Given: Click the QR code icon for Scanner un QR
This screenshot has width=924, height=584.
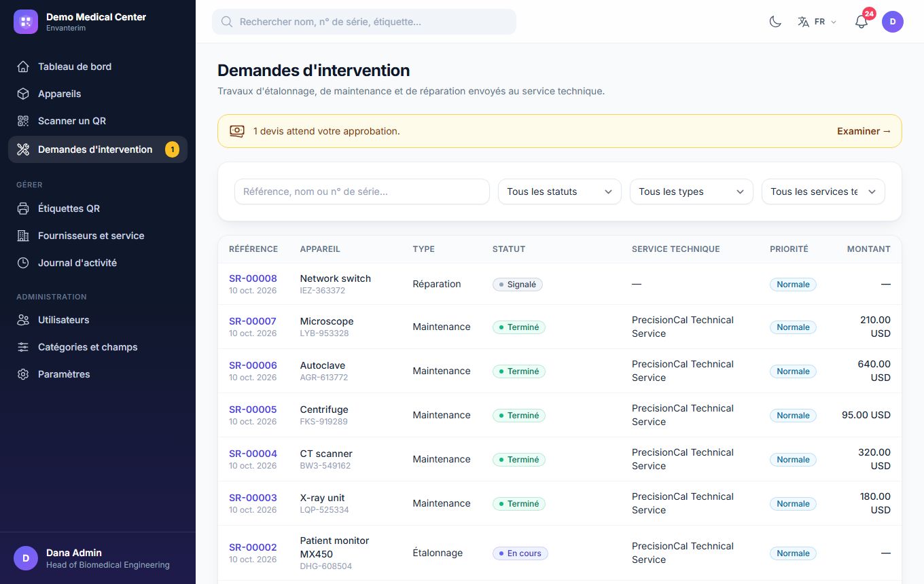Looking at the screenshot, I should tap(23, 121).
